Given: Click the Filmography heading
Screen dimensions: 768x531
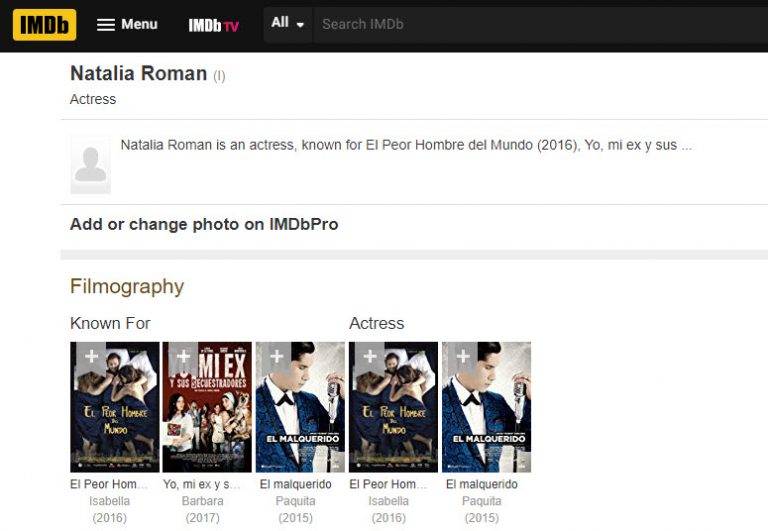Looking at the screenshot, I should (127, 287).
